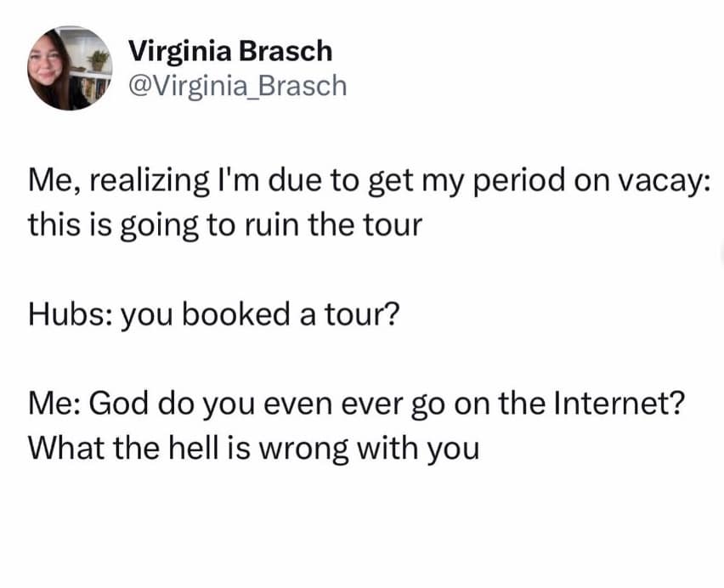Click Virginia Brasch's profile avatar
The width and height of the screenshot is (724, 588).
tap(69, 68)
